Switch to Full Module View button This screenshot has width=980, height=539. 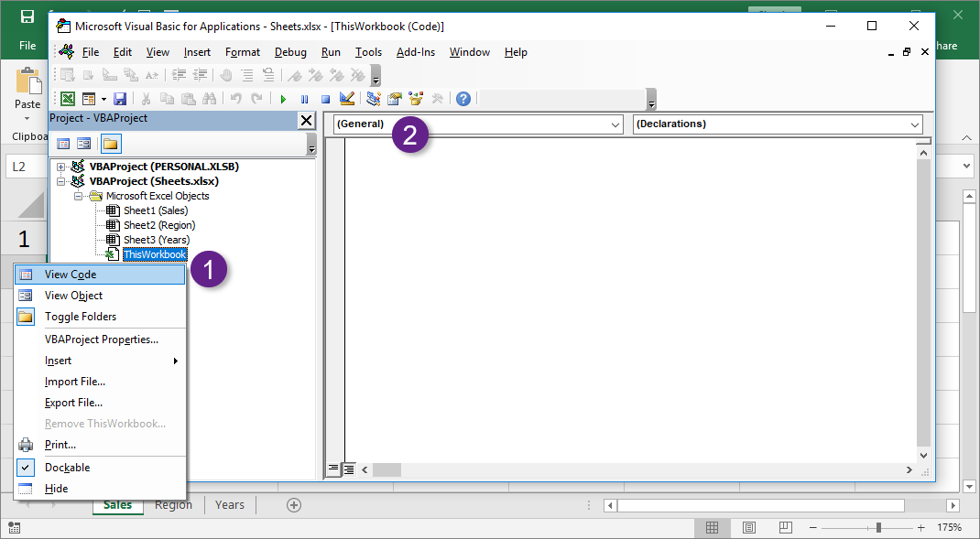click(x=349, y=469)
